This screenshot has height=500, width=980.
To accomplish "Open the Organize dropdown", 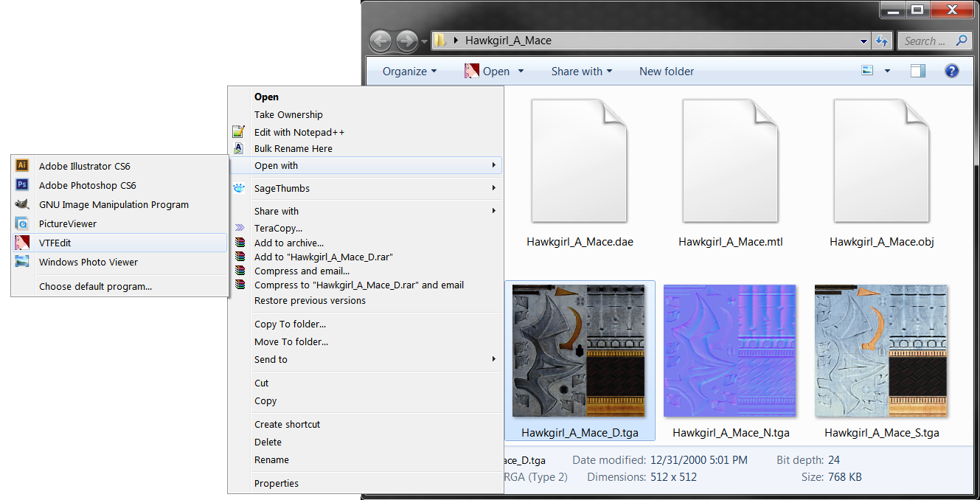I will coord(409,71).
